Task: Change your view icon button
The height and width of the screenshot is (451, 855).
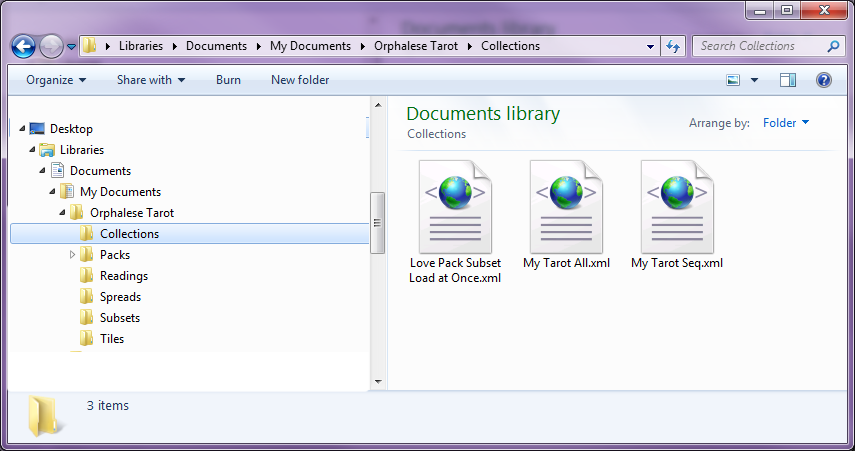Action: coord(733,80)
